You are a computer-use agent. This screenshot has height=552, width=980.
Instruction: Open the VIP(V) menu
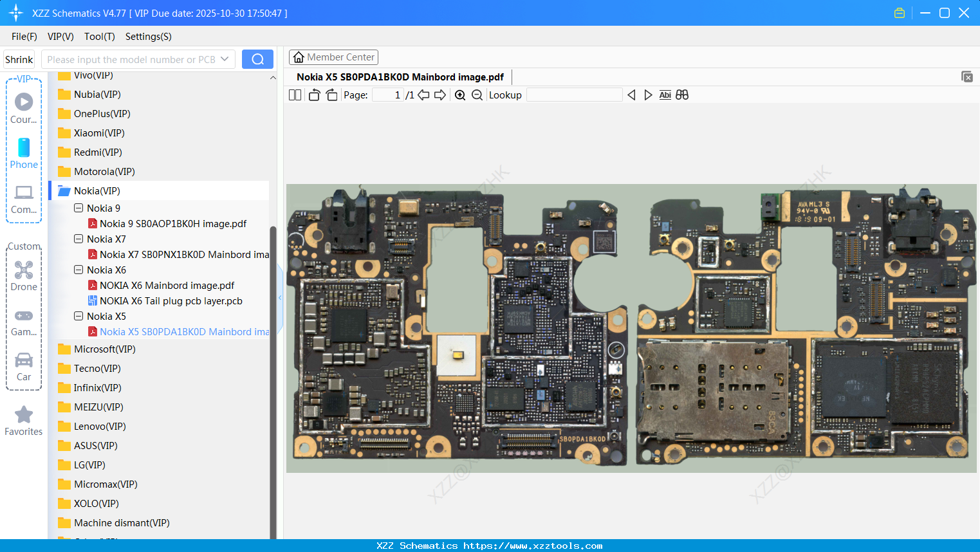(60, 37)
